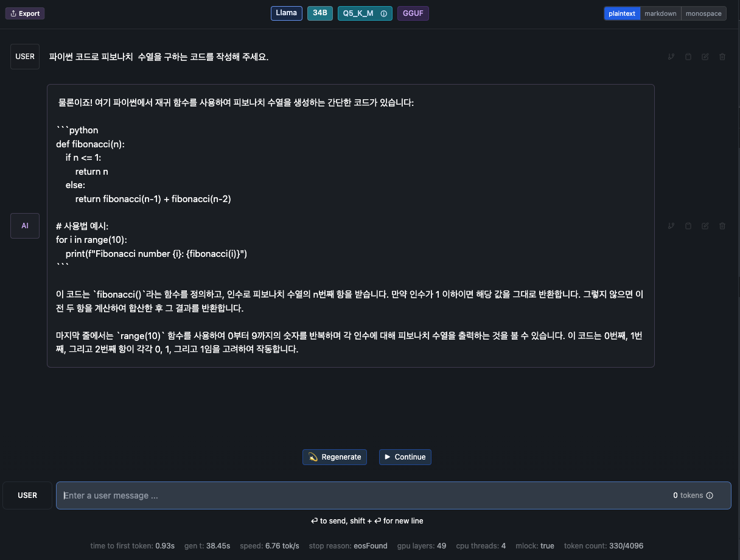This screenshot has width=740, height=560.
Task: Click the 'cpu threads: 4' stat
Action: [x=481, y=546]
